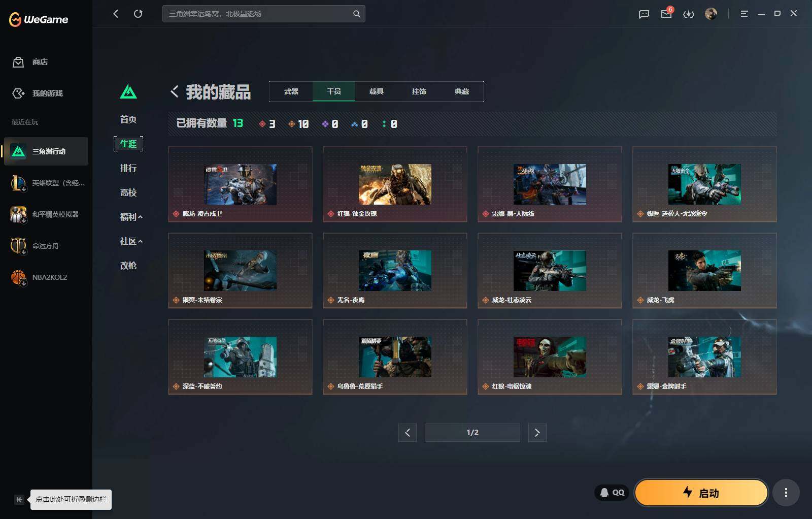Go to the next collection page
The width and height of the screenshot is (812, 519).
537,433
